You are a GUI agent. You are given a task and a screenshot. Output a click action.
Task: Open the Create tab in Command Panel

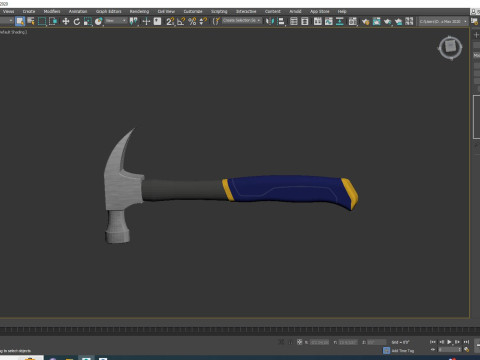tap(476, 35)
